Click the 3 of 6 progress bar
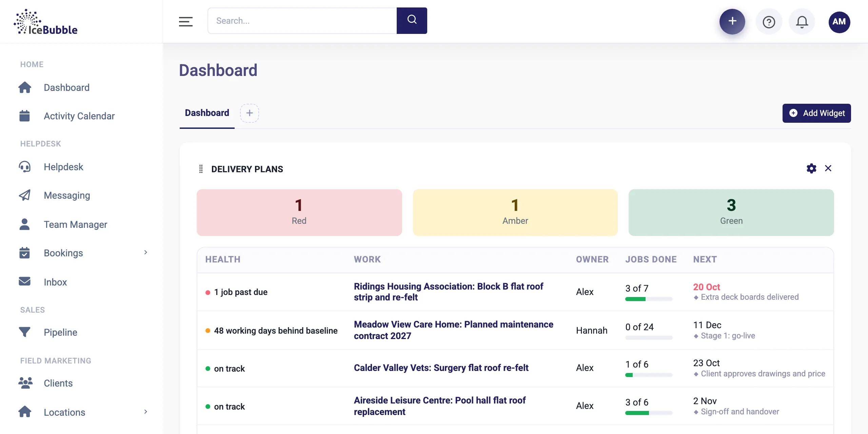 649,413
